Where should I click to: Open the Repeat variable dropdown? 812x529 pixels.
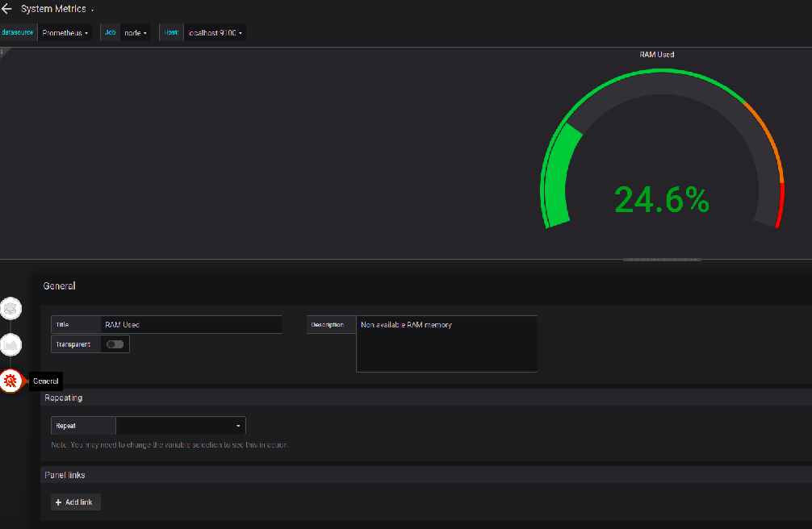tap(181, 426)
